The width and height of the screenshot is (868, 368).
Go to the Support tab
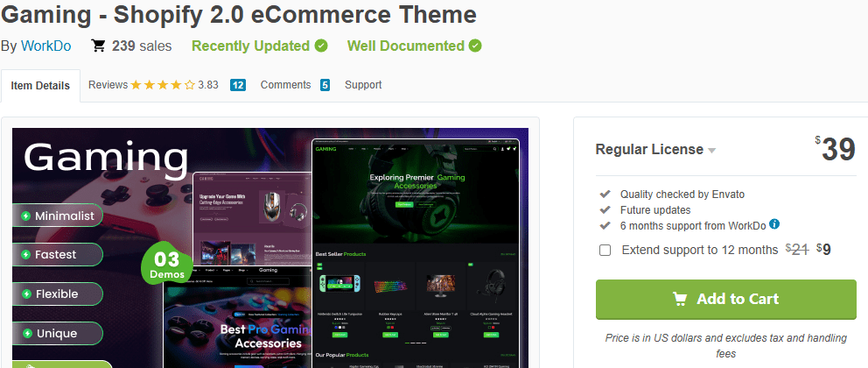(363, 85)
